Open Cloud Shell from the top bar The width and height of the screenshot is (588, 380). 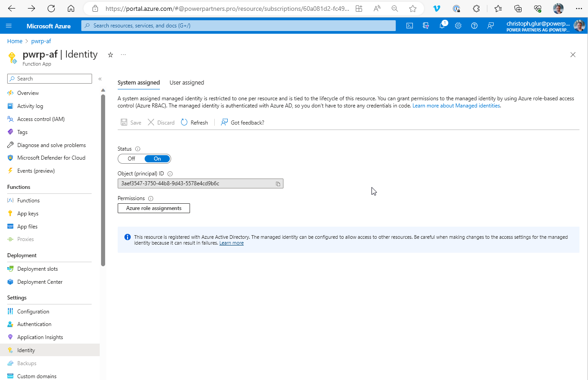coord(410,26)
